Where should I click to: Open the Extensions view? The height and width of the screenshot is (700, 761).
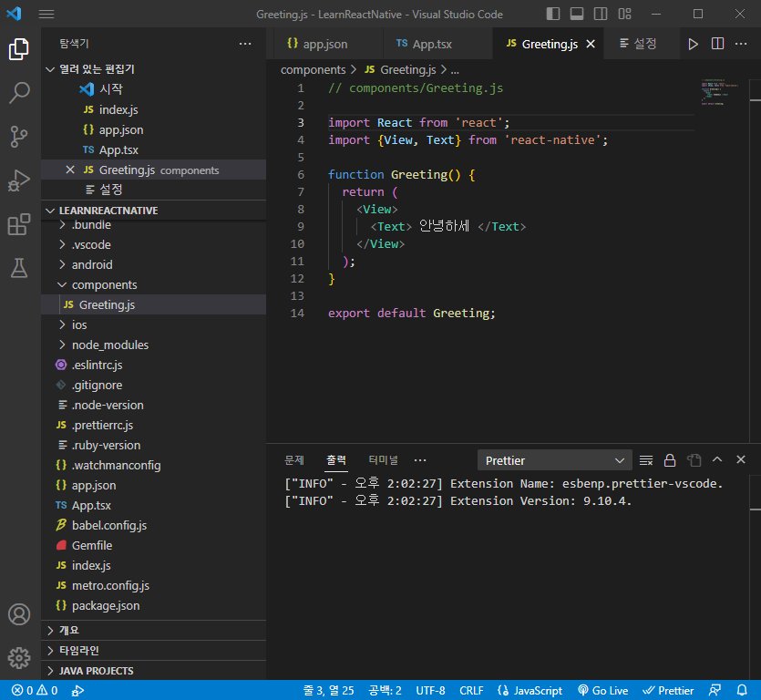point(19,224)
